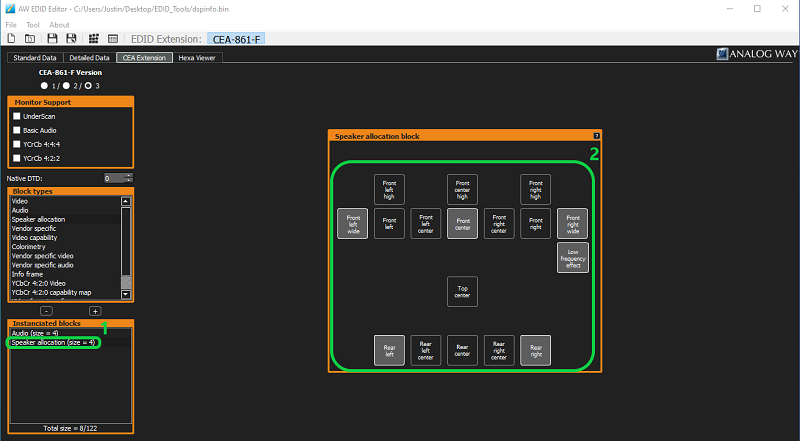Select Speaker allocation in Block types list
The height and width of the screenshot is (441, 800).
[65, 219]
